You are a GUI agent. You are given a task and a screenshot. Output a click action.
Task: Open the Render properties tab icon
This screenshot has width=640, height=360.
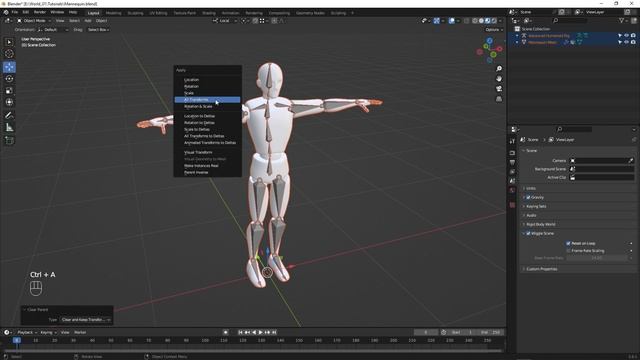(512, 153)
